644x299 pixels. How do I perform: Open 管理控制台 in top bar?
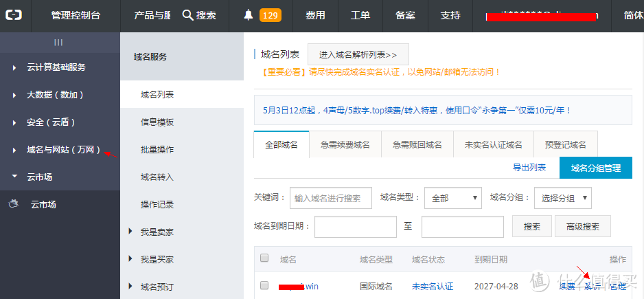click(x=76, y=16)
